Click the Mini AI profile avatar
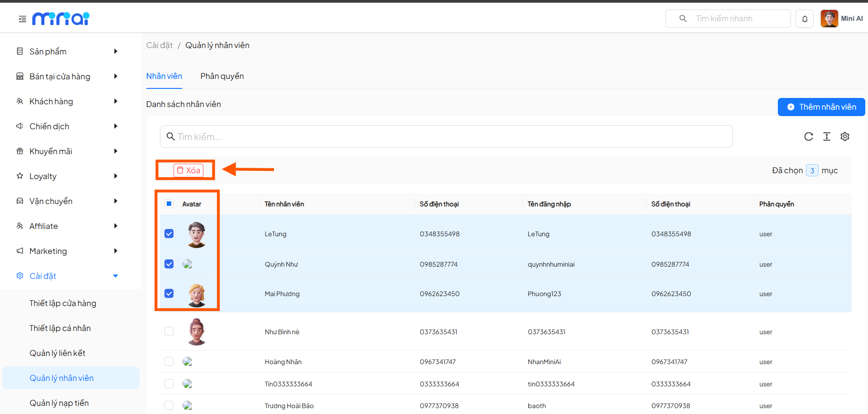The width and height of the screenshot is (868, 414). point(829,19)
